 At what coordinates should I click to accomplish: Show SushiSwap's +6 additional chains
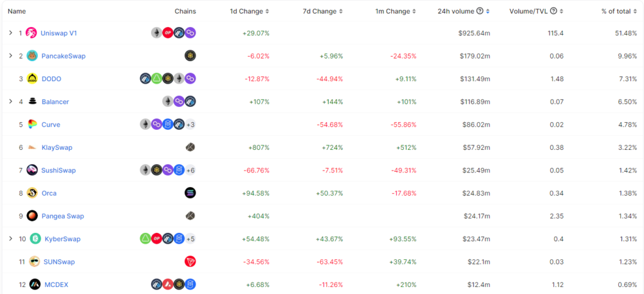pyautogui.click(x=191, y=170)
